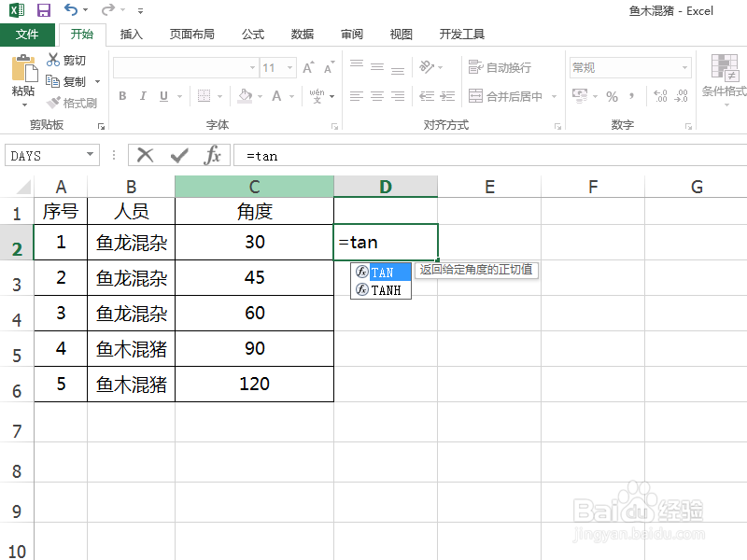
Task: Click the Save icon in quick access toolbar
Action: point(43,10)
